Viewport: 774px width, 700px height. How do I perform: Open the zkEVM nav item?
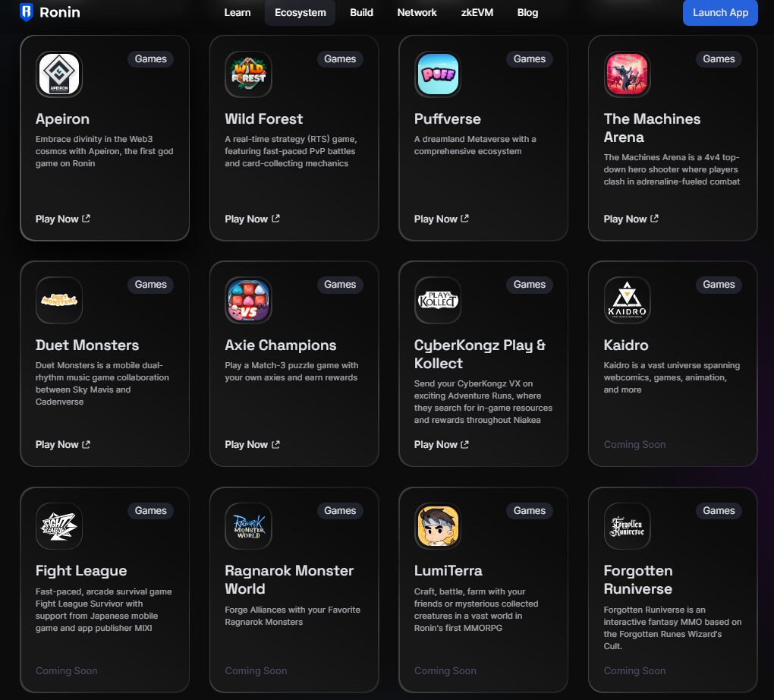click(477, 12)
